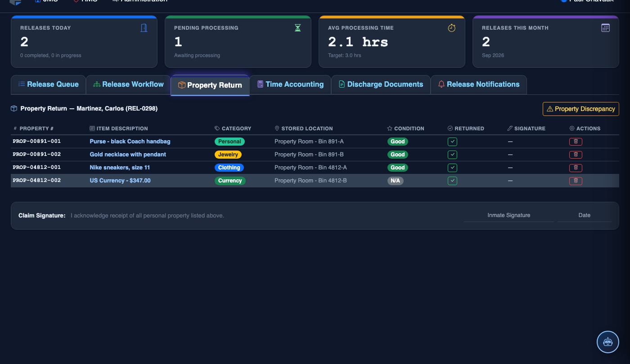
Task: Click the Item Description column header
Action: (119, 129)
